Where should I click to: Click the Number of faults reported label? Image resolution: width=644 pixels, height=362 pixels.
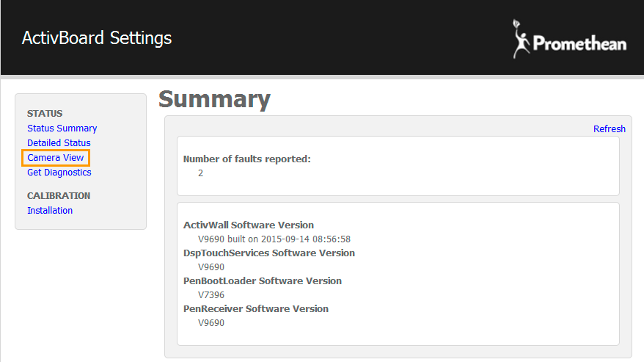tap(246, 159)
